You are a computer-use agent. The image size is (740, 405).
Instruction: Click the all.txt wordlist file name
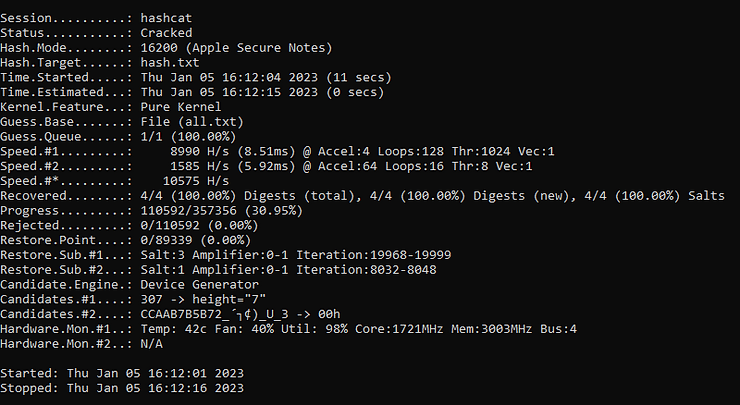point(210,122)
